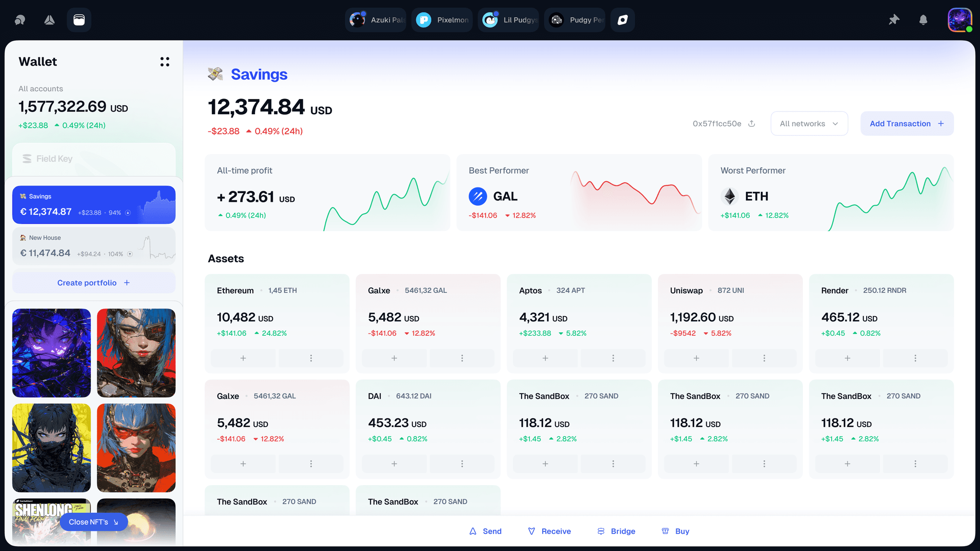Collapse NFTs with Close NFT's button

coord(93,522)
